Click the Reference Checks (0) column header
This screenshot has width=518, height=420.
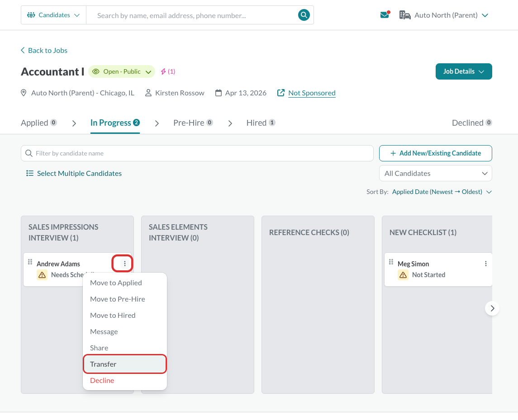point(309,232)
